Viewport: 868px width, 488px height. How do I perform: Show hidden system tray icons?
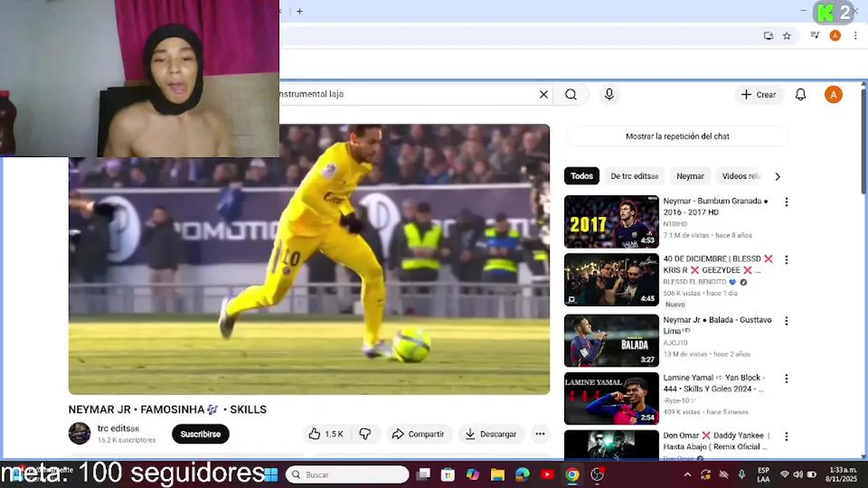tap(688, 474)
